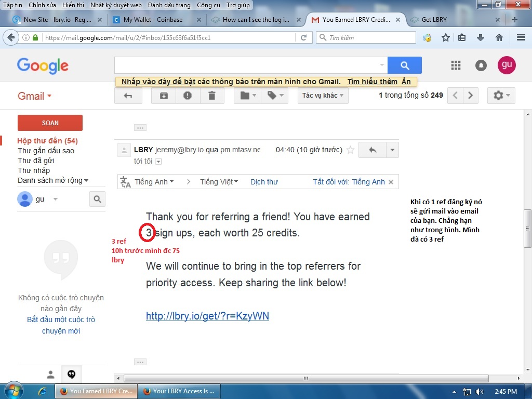Click the 'SOẠN' compose button

click(50, 123)
